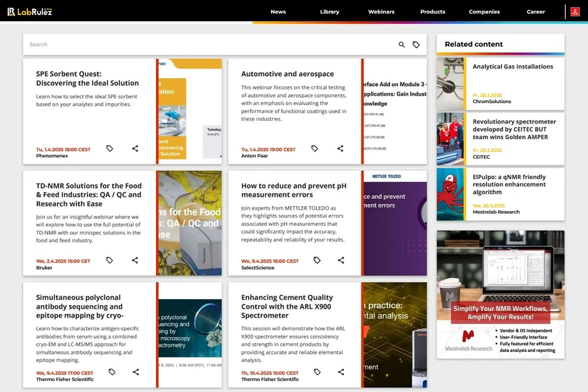Open Simultaneous polyclonal antibody sequencing title
Image resolution: width=588 pixels, height=392 pixels.
(80, 306)
